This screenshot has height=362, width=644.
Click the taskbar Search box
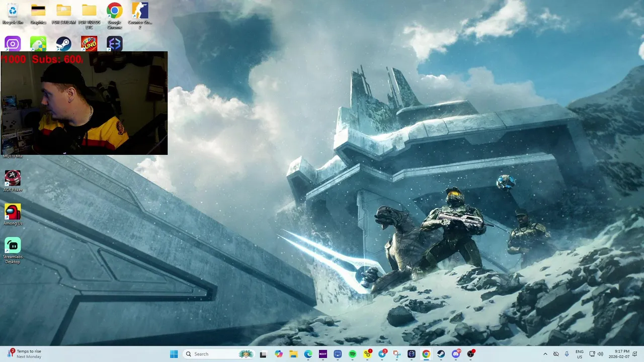coord(218,354)
